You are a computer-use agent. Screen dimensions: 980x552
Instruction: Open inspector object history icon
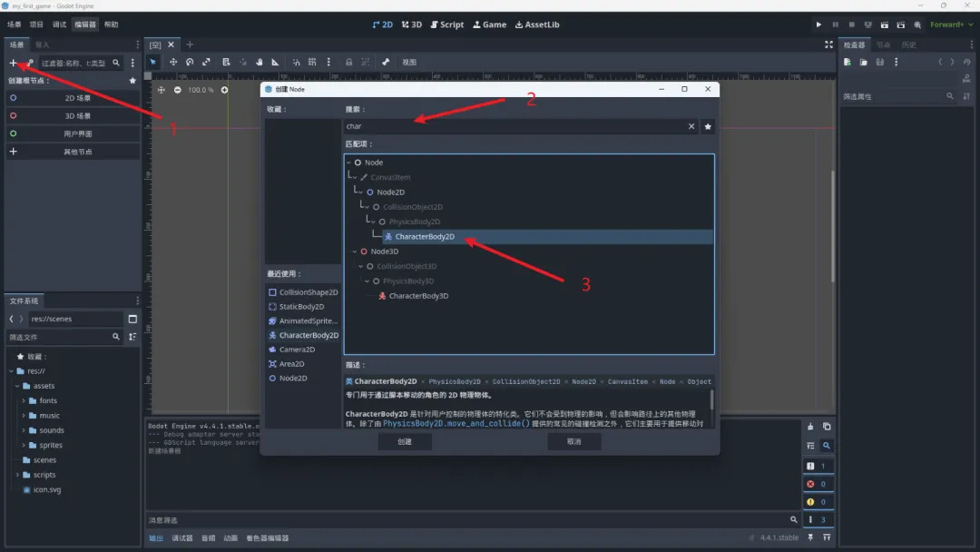967,62
